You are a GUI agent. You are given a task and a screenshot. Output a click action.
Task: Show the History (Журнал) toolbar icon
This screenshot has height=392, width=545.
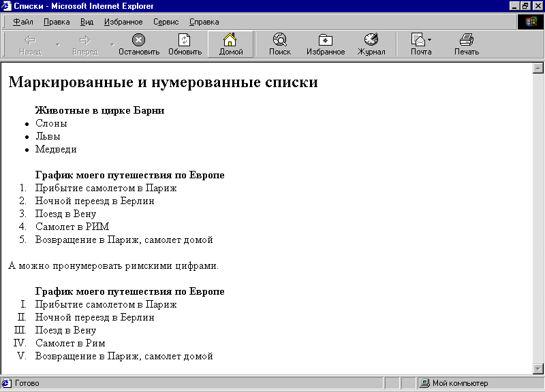pos(371,40)
